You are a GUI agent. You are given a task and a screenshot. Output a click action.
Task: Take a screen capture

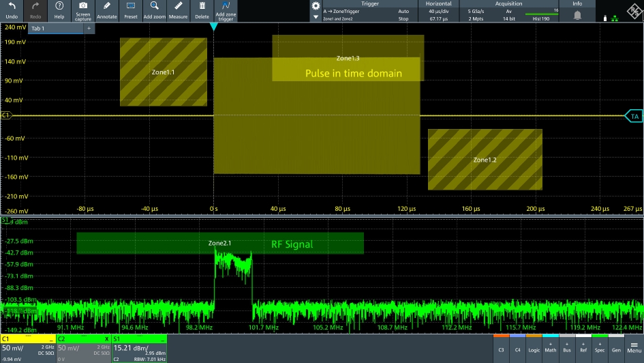click(83, 10)
